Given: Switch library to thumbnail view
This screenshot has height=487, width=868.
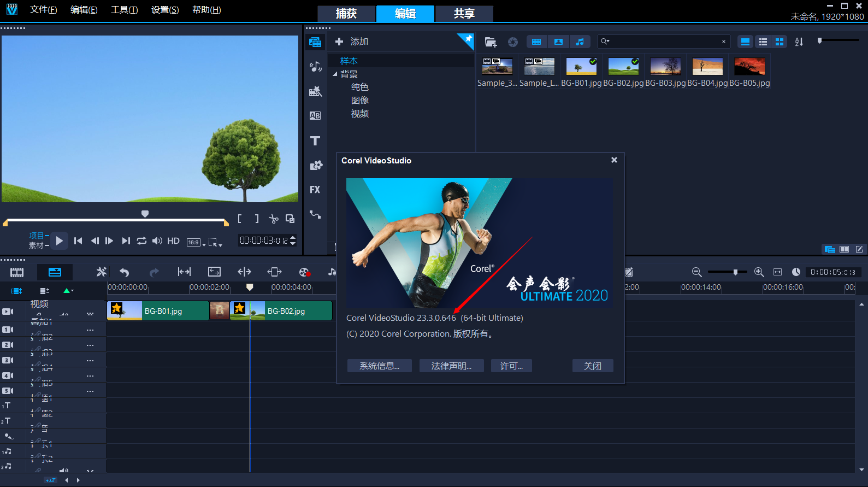Looking at the screenshot, I should point(780,42).
